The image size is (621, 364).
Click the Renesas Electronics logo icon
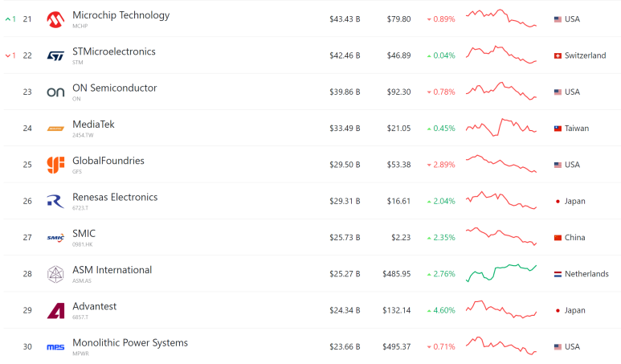click(55, 201)
